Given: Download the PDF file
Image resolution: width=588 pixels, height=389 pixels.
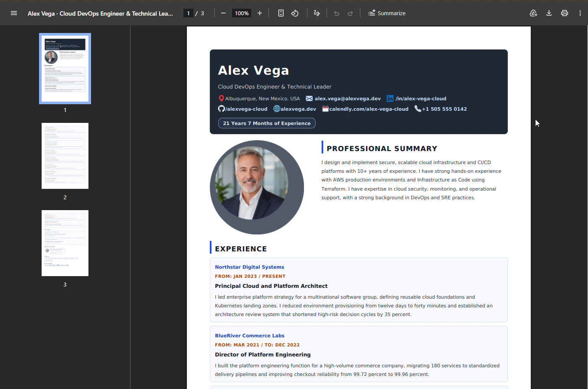Looking at the screenshot, I should [549, 13].
